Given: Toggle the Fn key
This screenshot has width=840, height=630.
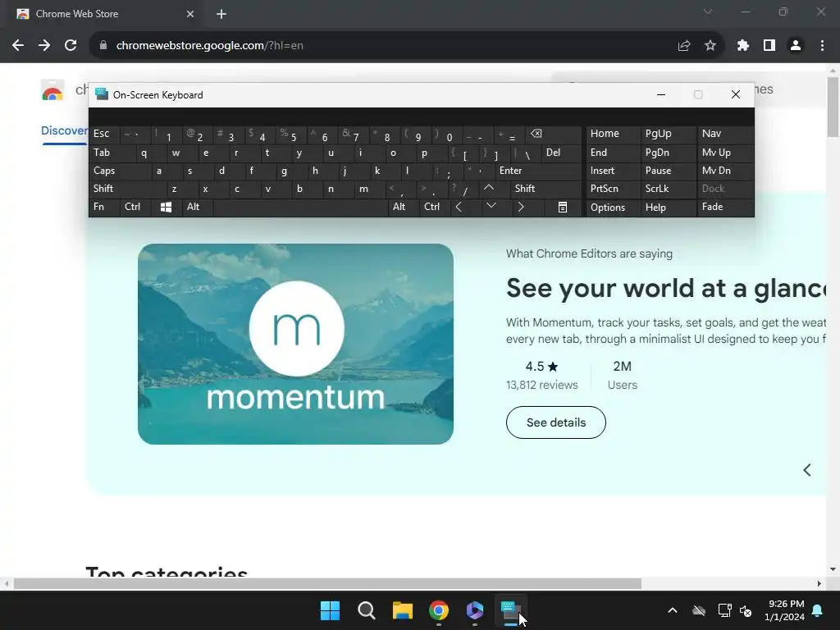Looking at the screenshot, I should (x=104, y=207).
